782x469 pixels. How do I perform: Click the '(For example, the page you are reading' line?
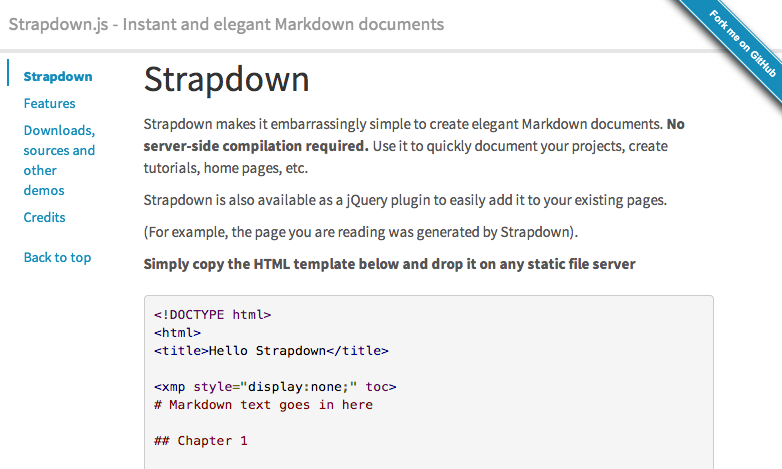pos(361,232)
